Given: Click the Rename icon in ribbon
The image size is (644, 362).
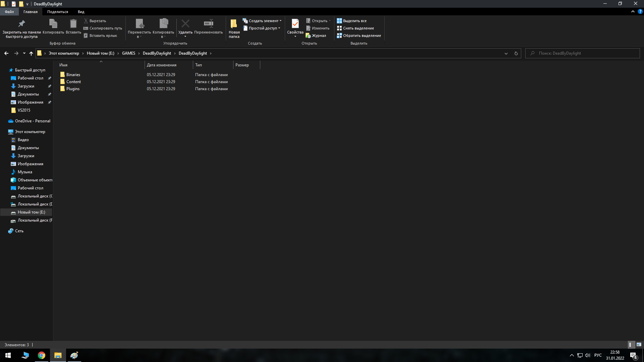Looking at the screenshot, I should (208, 23).
